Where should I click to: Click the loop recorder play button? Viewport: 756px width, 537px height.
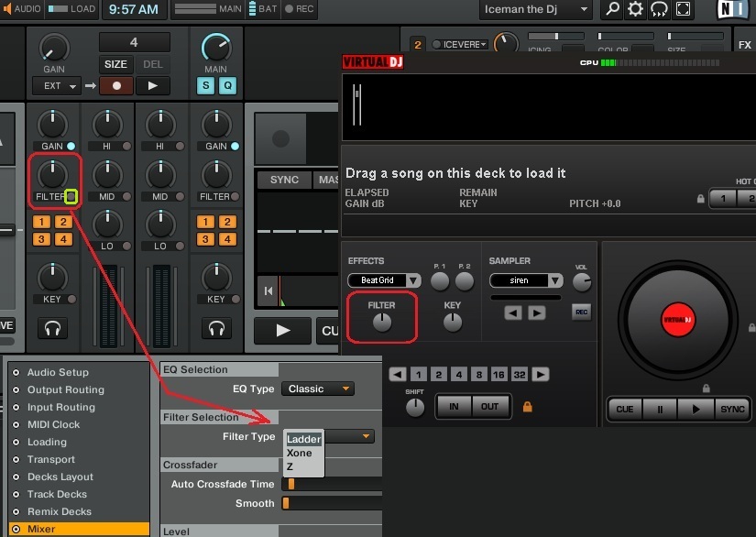point(153,86)
